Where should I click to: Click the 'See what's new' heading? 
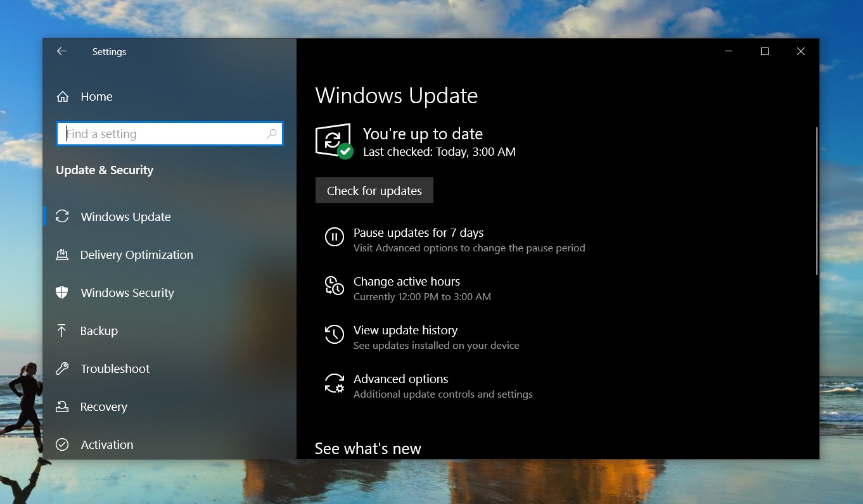pyautogui.click(x=368, y=448)
